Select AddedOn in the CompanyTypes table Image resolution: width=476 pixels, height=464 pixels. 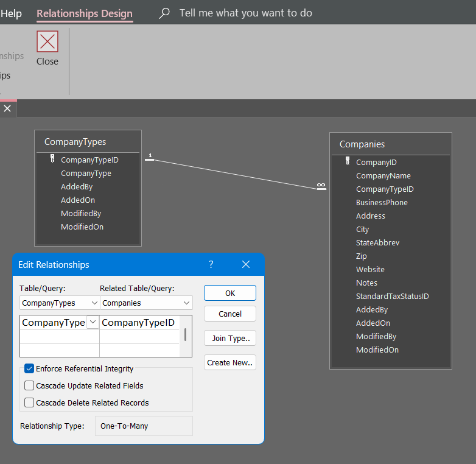[78, 200]
